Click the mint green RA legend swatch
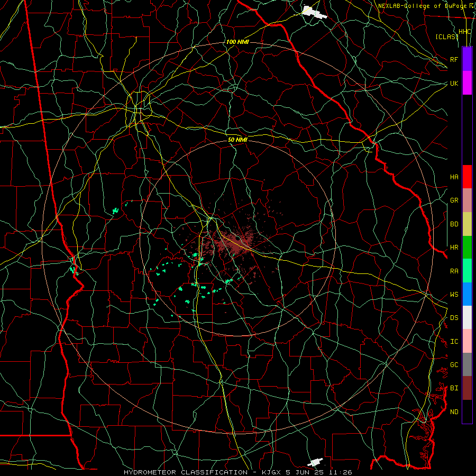Viewport: 476px width, 476px height. click(467, 271)
